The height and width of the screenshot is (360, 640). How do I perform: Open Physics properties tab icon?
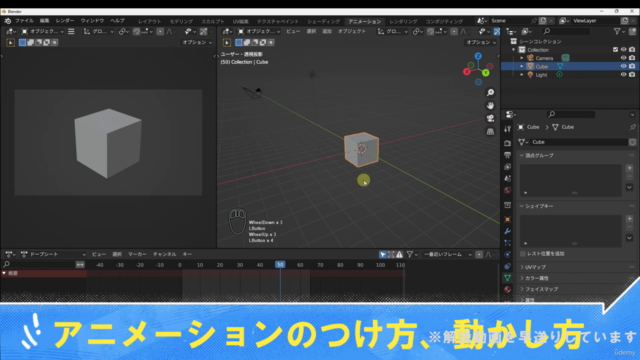pos(507,254)
